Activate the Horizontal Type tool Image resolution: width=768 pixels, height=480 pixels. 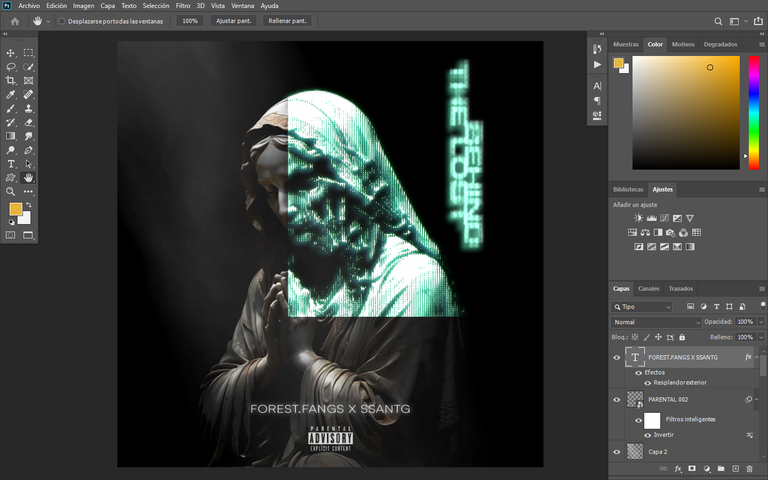[11, 163]
